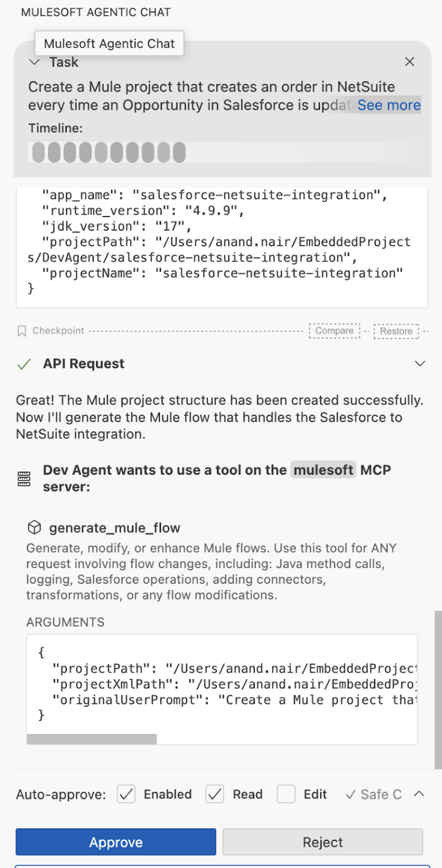Approve the generate_mule_flow tool request
This screenshot has width=442, height=868.
click(x=115, y=842)
